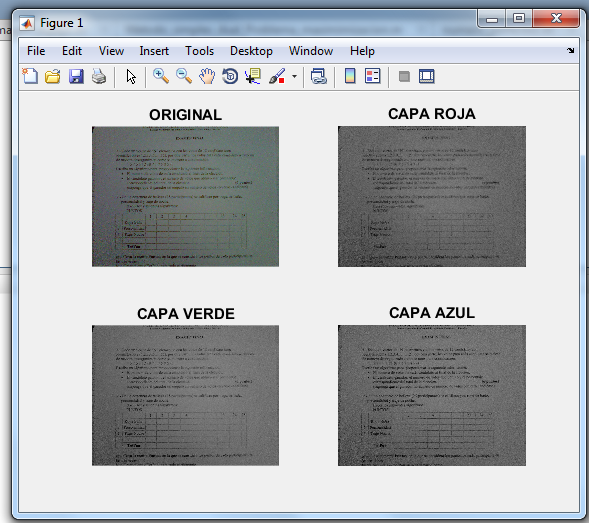This screenshot has width=589, height=523.
Task: Click the CAPA ROJA image plot
Action: 432,197
